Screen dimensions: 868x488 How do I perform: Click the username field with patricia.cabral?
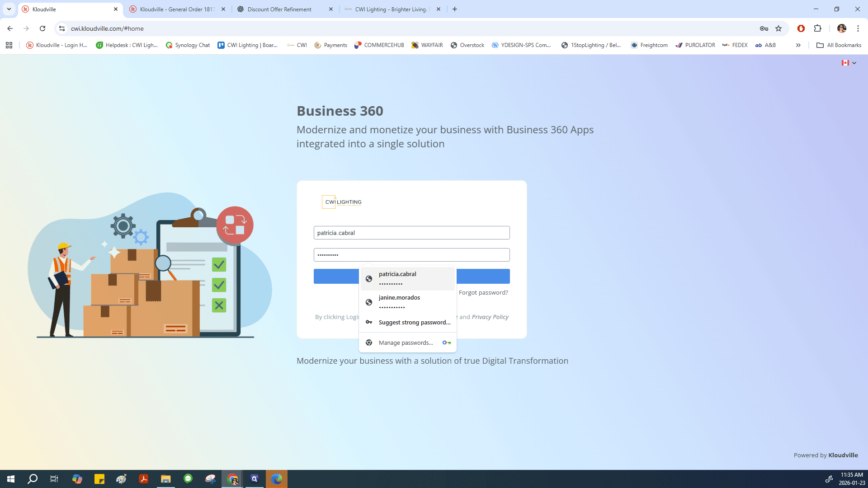point(411,233)
